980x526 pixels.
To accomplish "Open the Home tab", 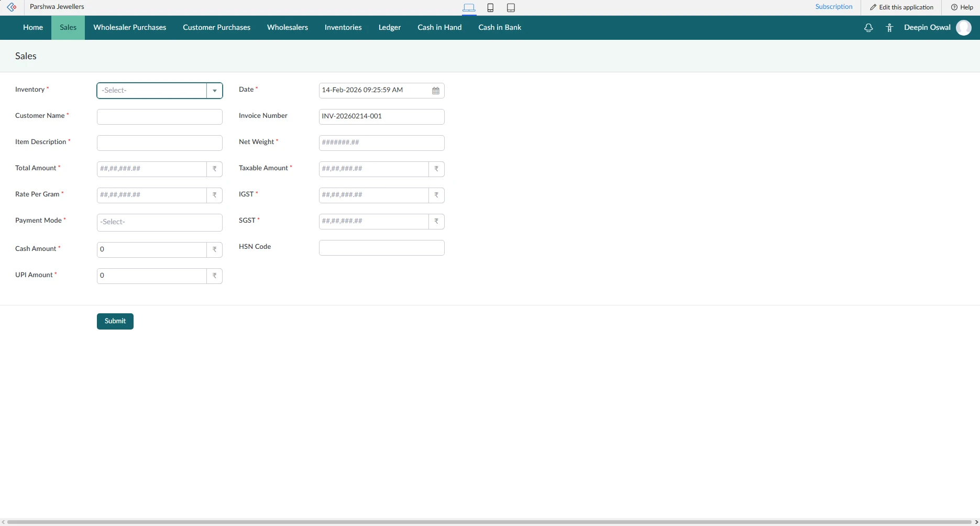I will tap(33, 28).
